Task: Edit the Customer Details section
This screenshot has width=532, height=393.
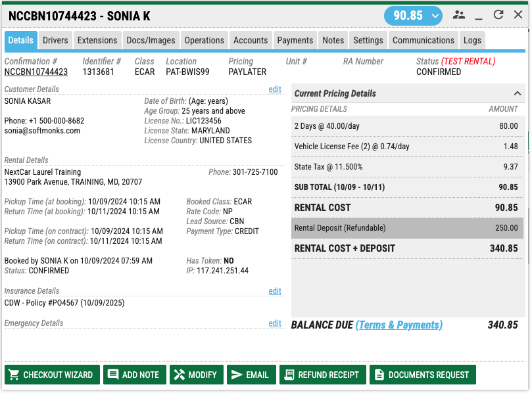Action: [275, 89]
